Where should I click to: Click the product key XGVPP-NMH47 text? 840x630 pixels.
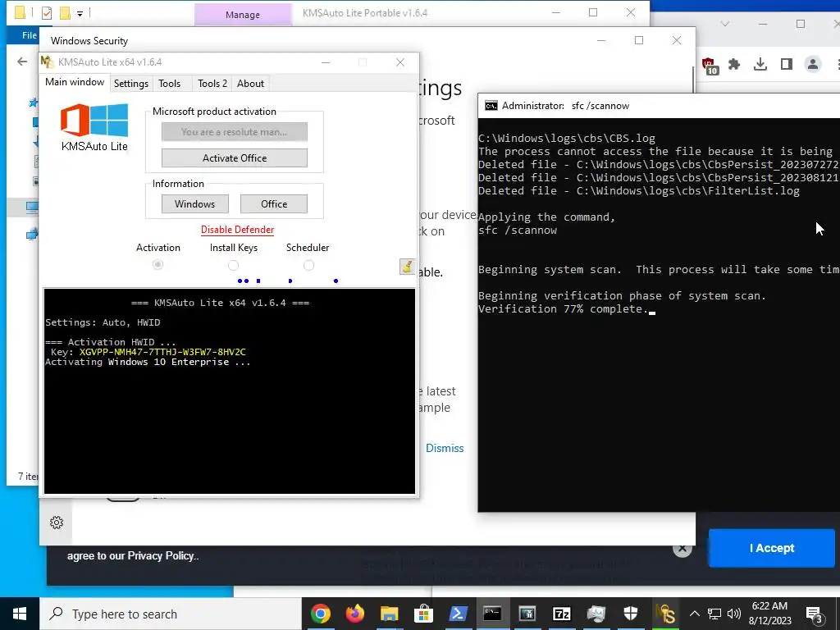[162, 352]
